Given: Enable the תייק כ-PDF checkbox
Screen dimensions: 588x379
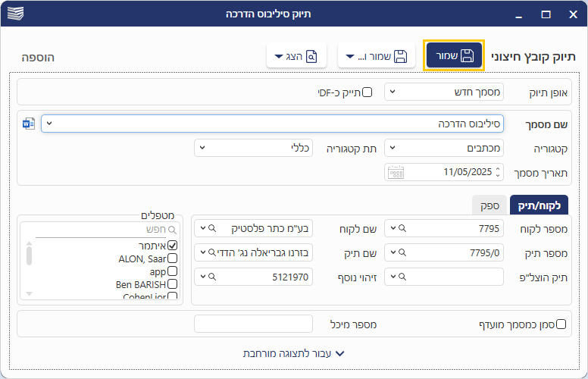Looking at the screenshot, I should pyautogui.click(x=367, y=92).
